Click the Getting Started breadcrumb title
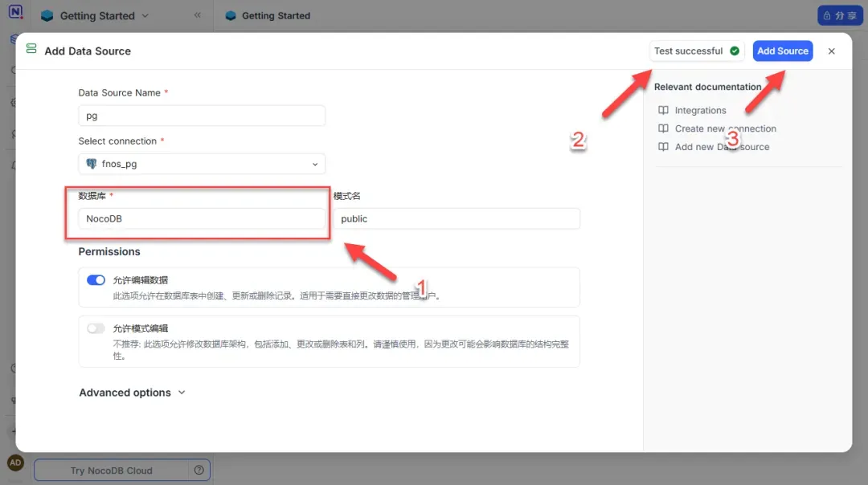Screen dimensions: 868x485 (276, 15)
